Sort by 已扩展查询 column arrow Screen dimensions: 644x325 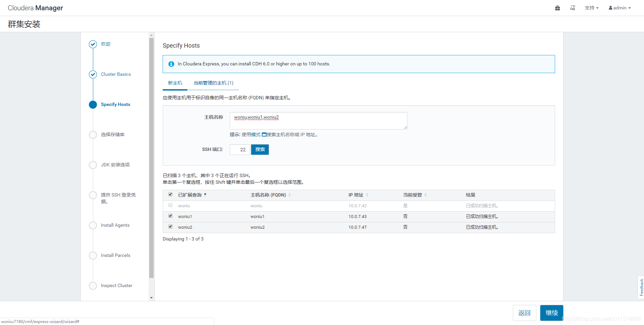coord(205,195)
